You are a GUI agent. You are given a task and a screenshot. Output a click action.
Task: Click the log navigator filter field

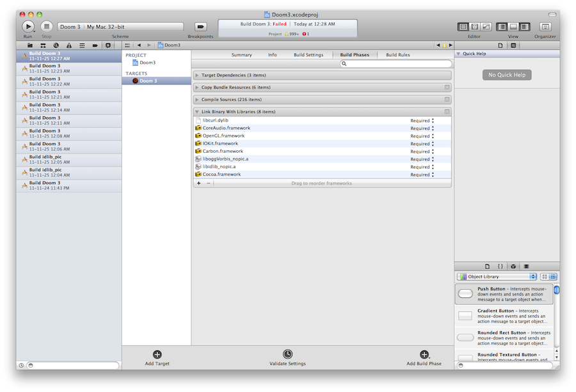tap(73, 365)
